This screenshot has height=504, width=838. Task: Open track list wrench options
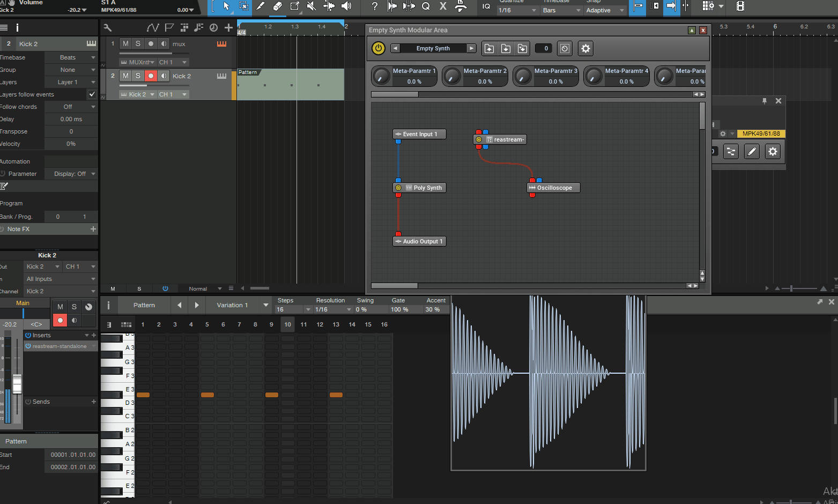point(108,27)
